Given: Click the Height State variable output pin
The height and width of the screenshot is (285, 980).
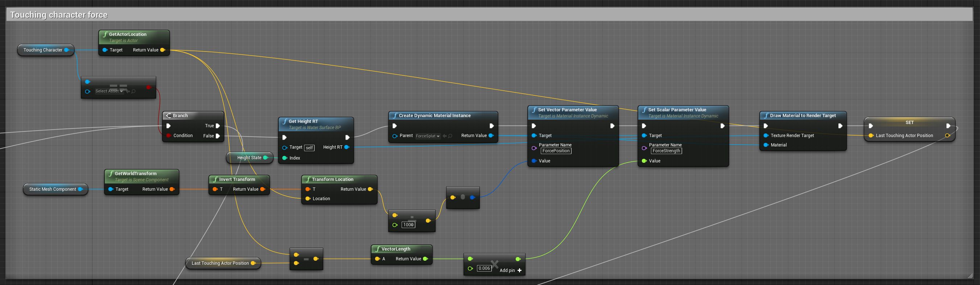Looking at the screenshot, I should pos(266,158).
